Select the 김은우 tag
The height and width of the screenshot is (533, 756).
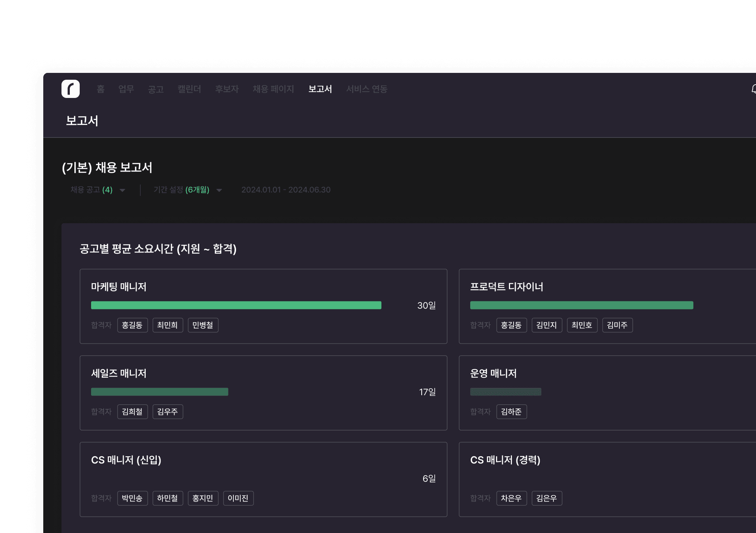pos(547,498)
